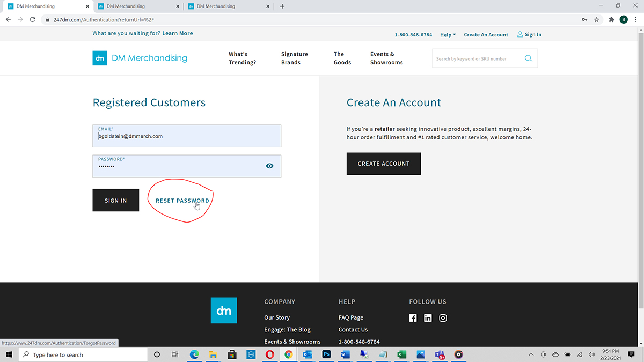
Task: Open Events & Showrooms nav menu
Action: [x=386, y=58]
